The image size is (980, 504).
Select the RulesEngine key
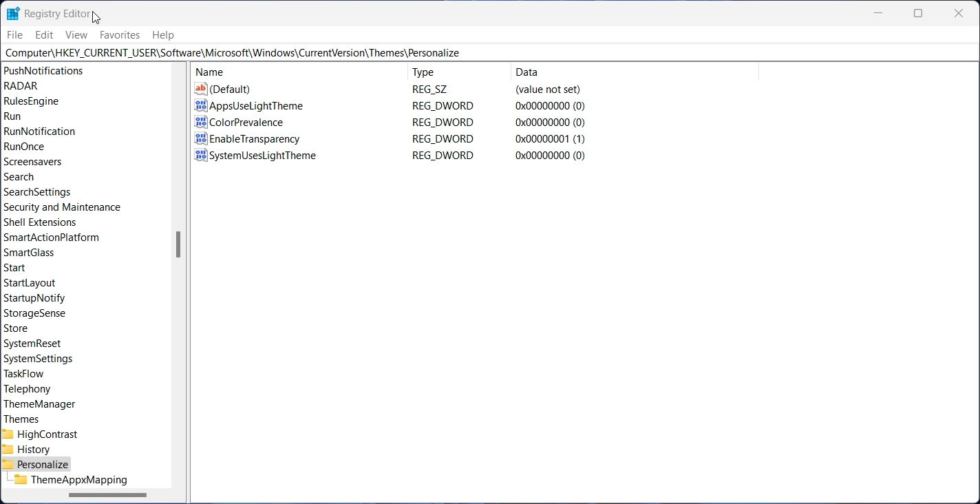(x=31, y=101)
